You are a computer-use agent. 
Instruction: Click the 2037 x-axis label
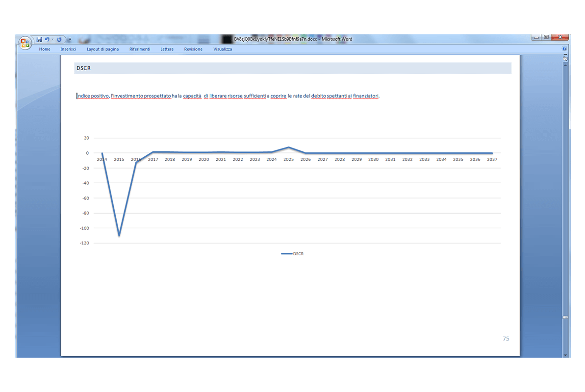click(x=492, y=160)
